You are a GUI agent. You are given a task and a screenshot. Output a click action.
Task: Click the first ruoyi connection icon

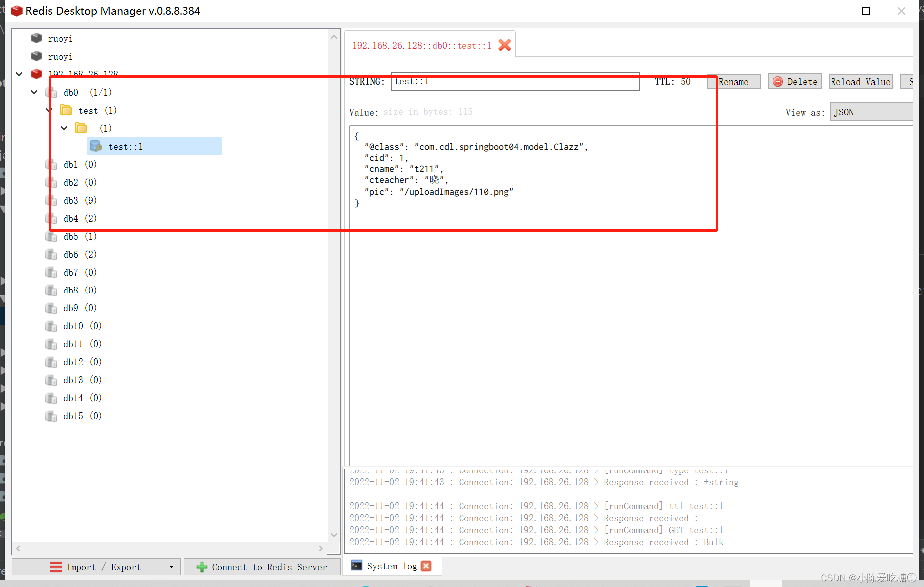[x=37, y=38]
